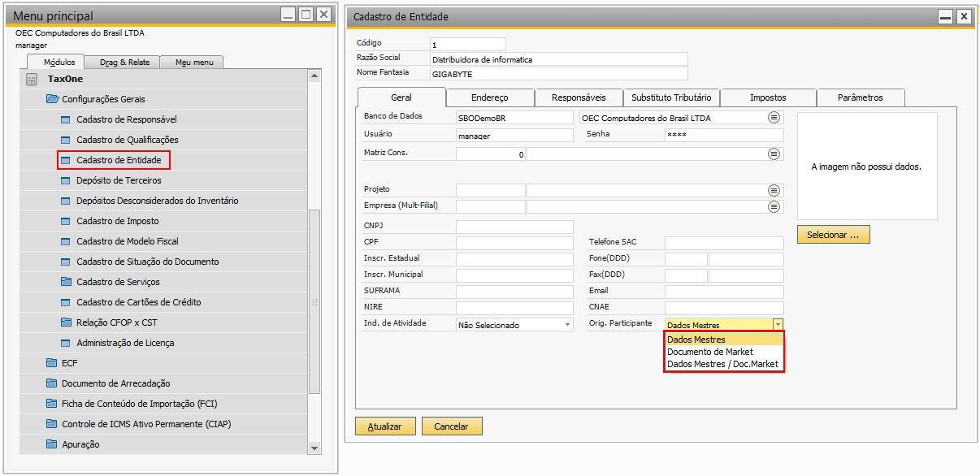The image size is (980, 476).
Task: Click the ECF folder icon
Action: [52, 363]
